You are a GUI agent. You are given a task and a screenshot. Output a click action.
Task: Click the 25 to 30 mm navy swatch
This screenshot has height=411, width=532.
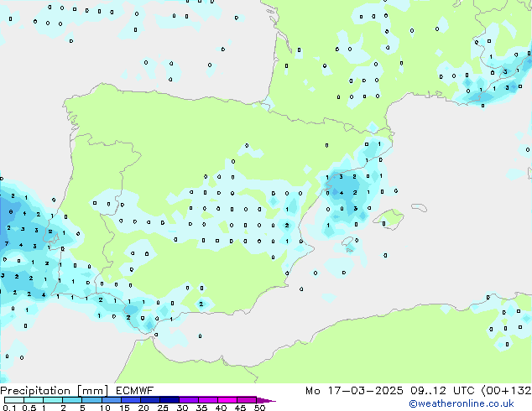tap(169, 400)
